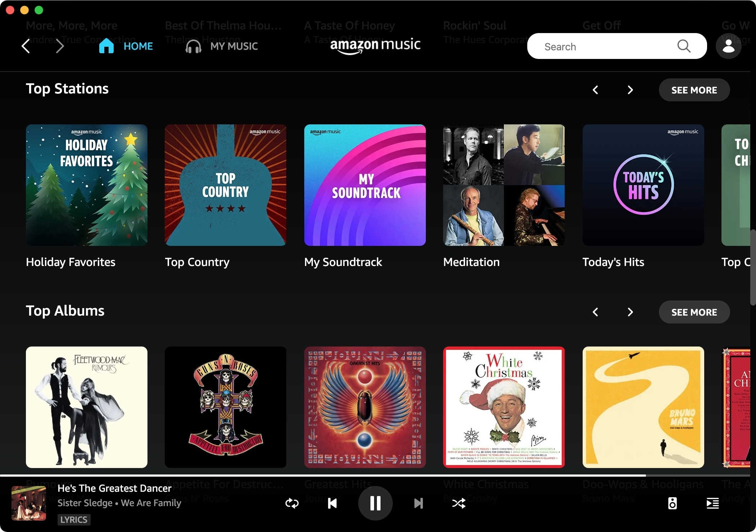Viewport: 756px width, 532px height.
Task: Click the Home house icon
Action: (106, 46)
